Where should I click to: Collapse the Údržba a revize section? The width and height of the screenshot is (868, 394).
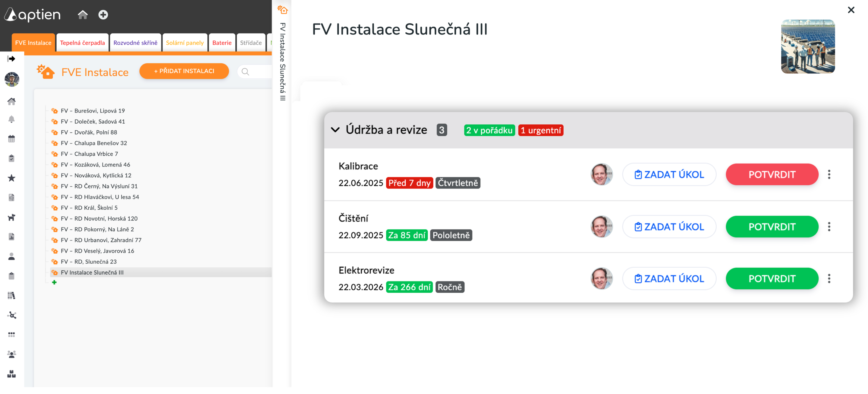point(335,130)
